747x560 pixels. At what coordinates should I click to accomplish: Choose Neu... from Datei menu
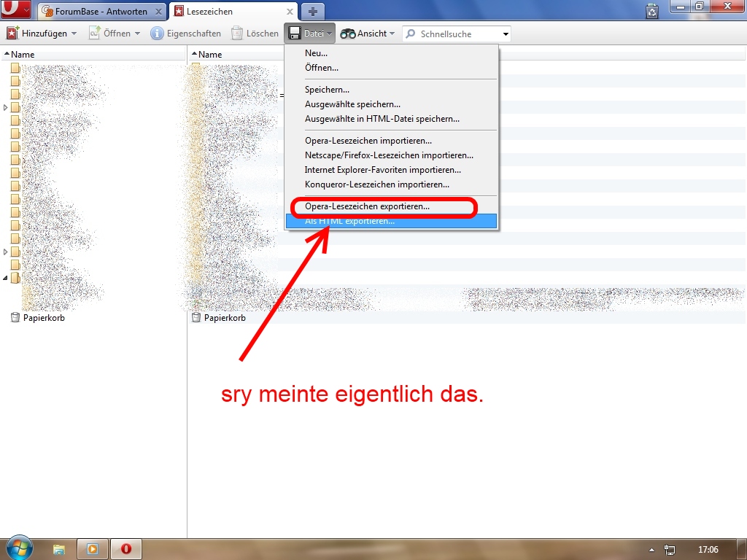point(391,52)
